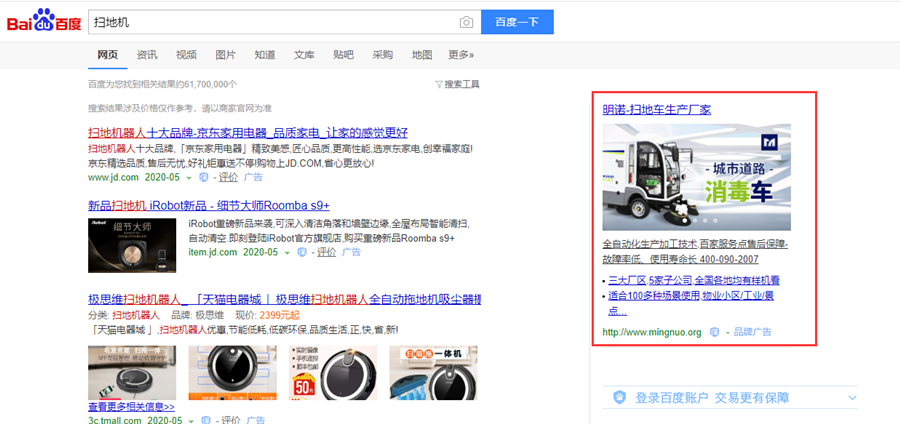Click 全自动化生产加工技术 ad description link
Screen dimensions: 900x424
(x=695, y=251)
